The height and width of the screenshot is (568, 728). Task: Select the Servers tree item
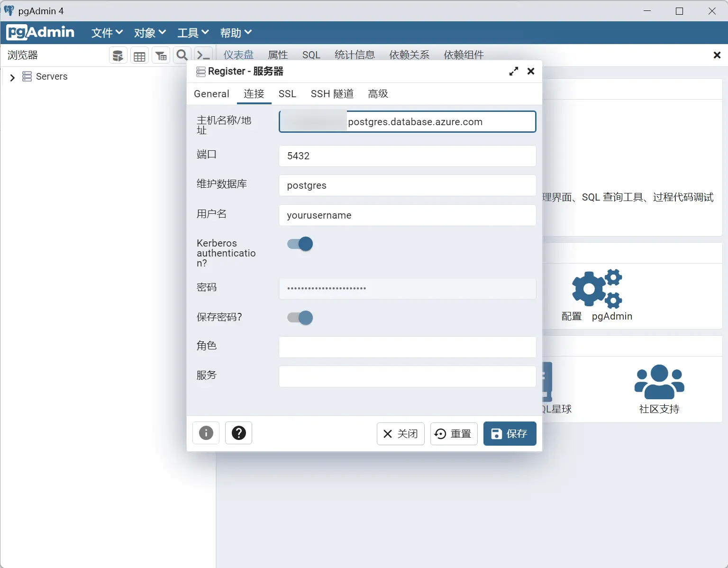pyautogui.click(x=52, y=76)
